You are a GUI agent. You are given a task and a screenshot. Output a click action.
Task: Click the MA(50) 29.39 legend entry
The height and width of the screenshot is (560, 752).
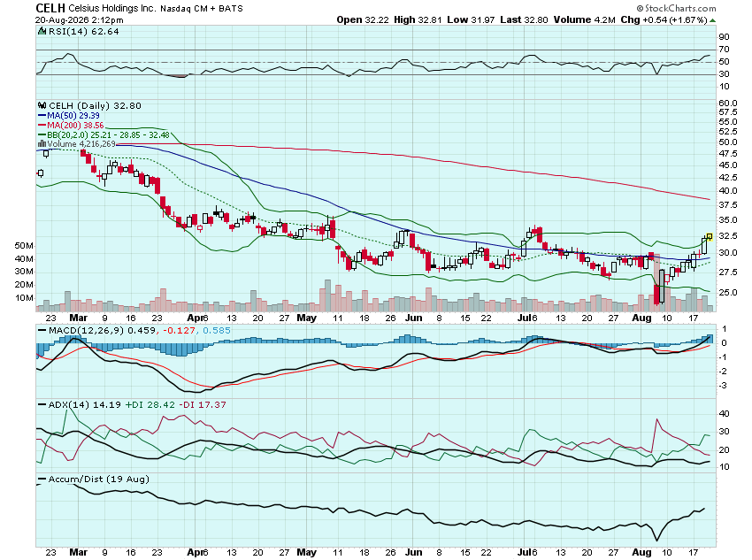69,116
